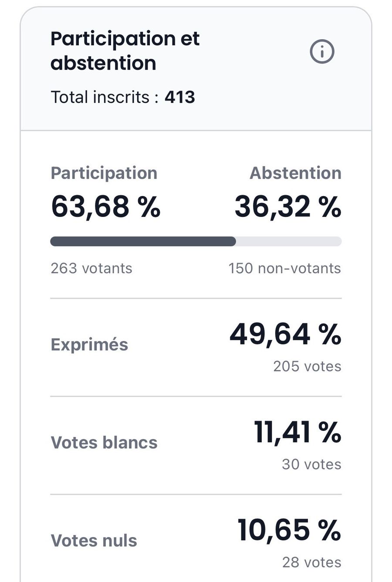Click the Abstention label
The image size is (392, 582).
tap(295, 173)
